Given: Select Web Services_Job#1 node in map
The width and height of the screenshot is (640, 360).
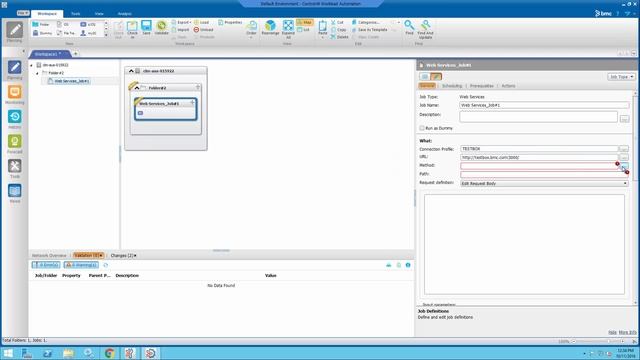Looking at the screenshot, I should 165,109.
